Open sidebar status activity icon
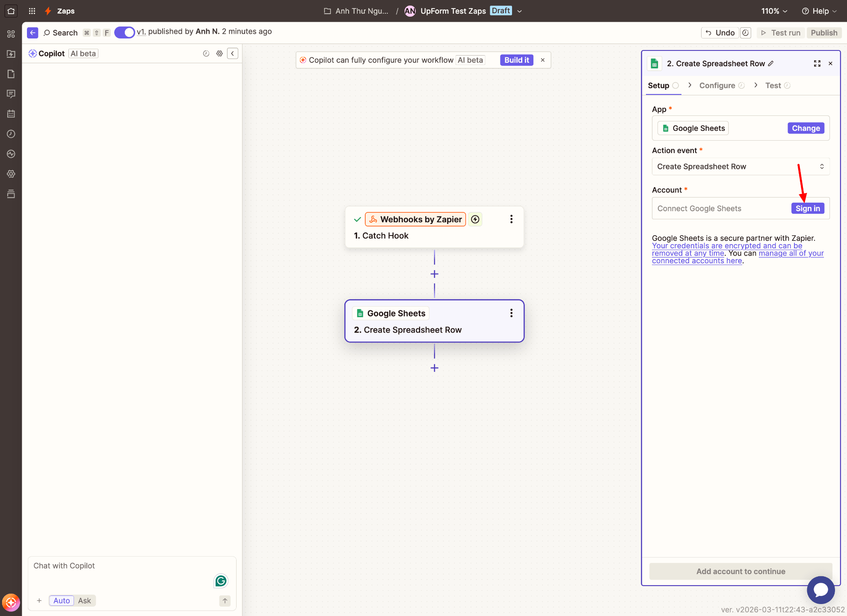Screen dimensions: 847x616 pos(11,154)
